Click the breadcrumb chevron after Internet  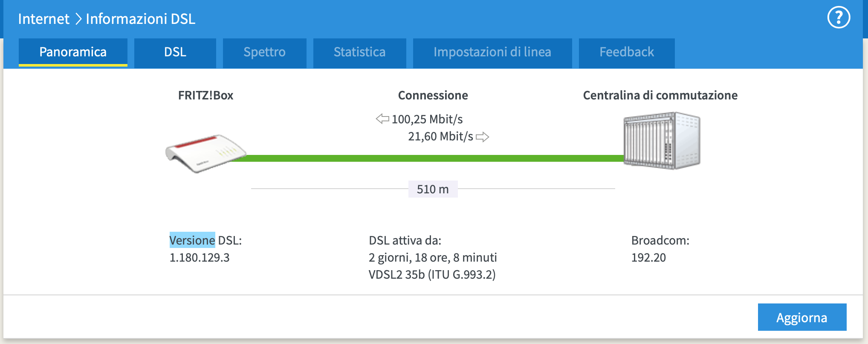(x=78, y=19)
